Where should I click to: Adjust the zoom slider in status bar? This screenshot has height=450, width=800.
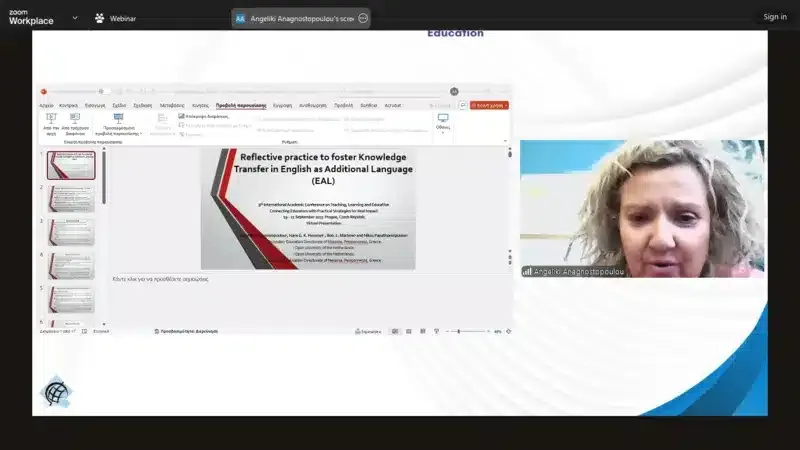(x=459, y=331)
